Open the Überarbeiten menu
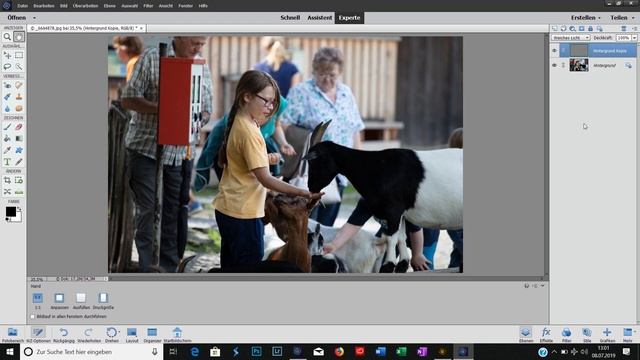Screen dimensions: 640x360 (x=85, y=6)
